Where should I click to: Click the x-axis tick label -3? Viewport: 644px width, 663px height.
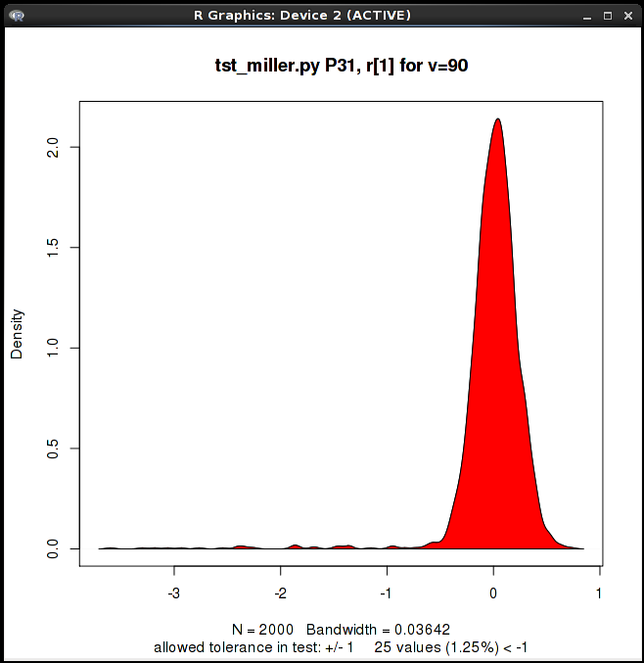173,592
